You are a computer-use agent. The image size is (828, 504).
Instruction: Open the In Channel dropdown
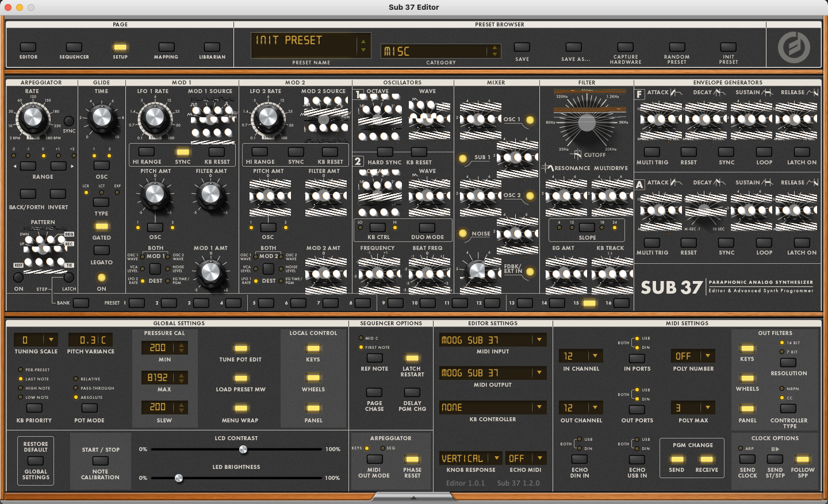595,356
